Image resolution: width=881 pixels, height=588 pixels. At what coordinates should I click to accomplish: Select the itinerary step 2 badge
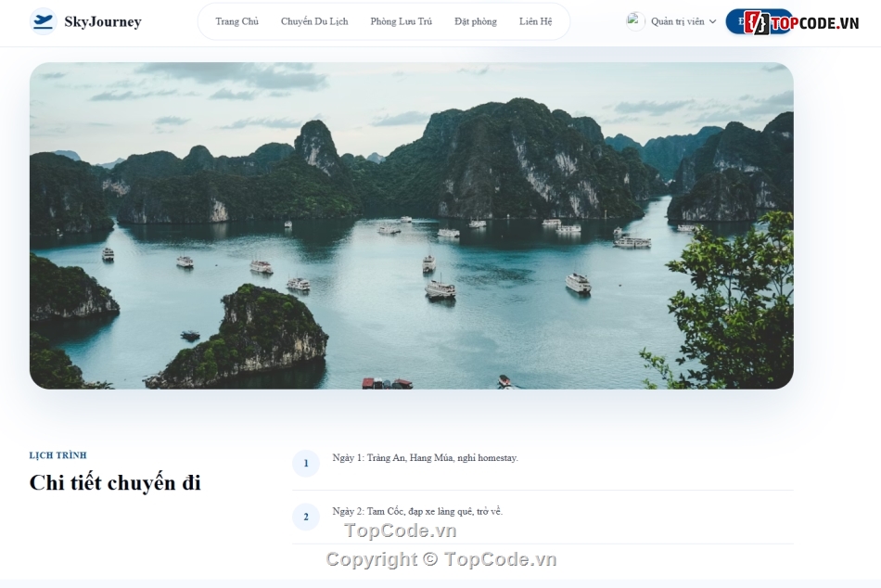click(x=306, y=517)
